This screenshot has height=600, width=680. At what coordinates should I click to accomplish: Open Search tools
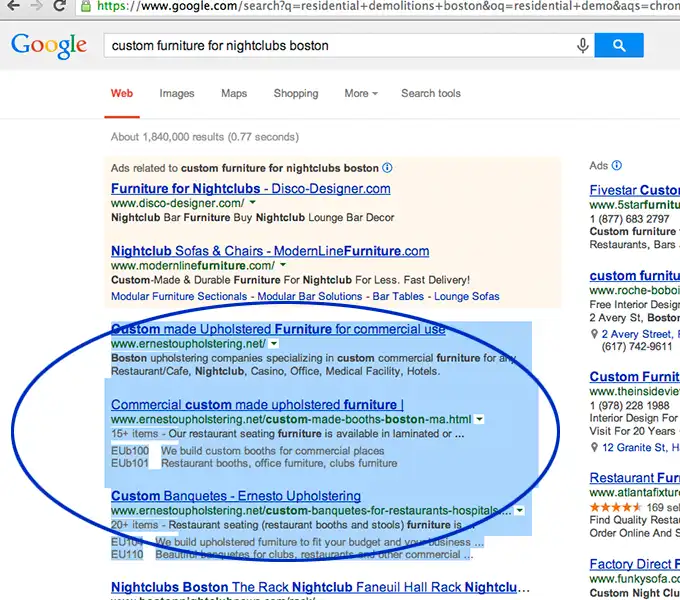(431, 93)
